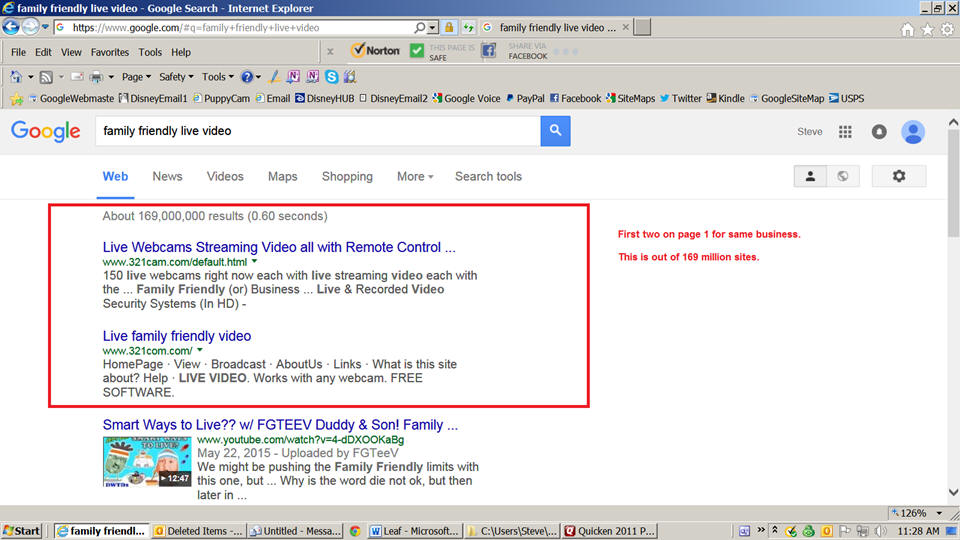Click the blue Google search magnifier button
This screenshot has width=960, height=540.
555,131
